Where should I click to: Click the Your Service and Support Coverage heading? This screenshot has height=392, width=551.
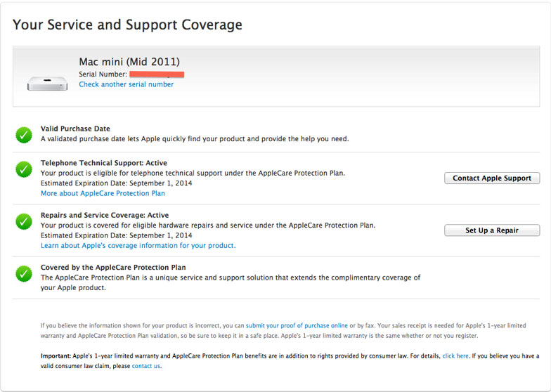coord(127,25)
